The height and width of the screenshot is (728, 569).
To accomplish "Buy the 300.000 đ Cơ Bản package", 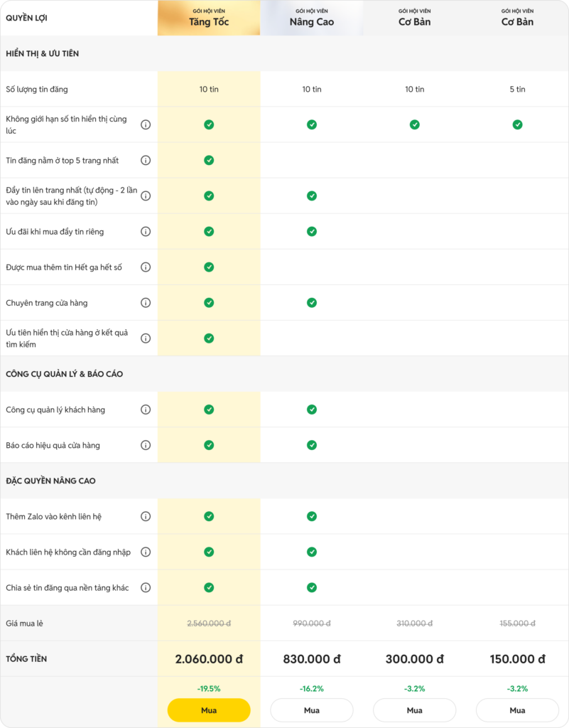I will tap(414, 710).
